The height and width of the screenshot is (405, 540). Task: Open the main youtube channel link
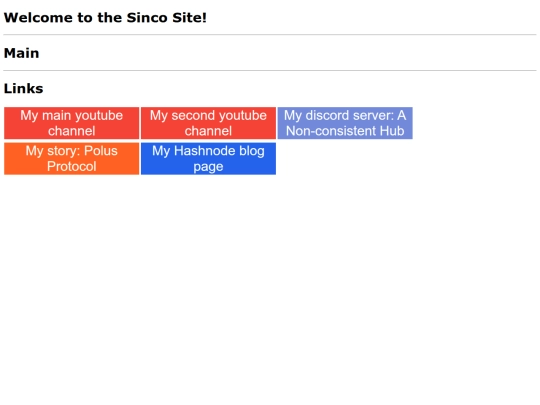pos(71,123)
